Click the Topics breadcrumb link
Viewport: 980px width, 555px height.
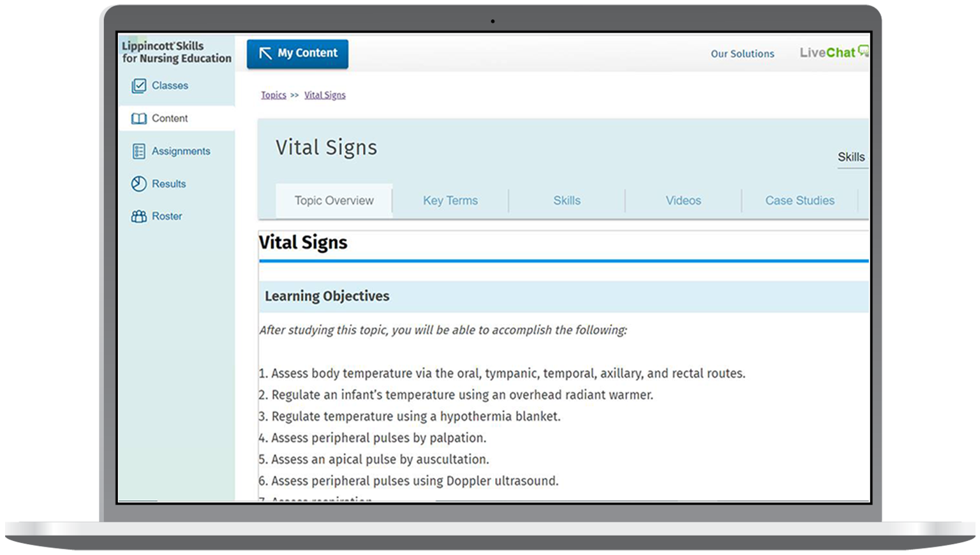[x=273, y=95]
